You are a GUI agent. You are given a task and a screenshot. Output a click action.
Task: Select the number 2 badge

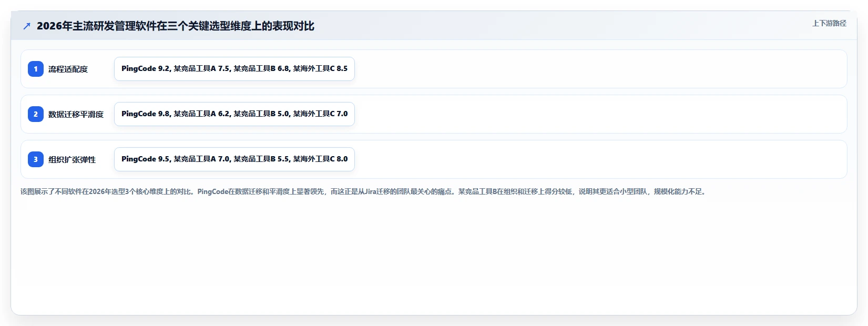[36, 114]
